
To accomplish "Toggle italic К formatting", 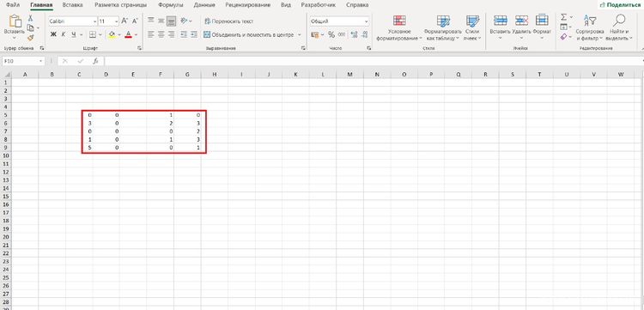I will [x=64, y=35].
